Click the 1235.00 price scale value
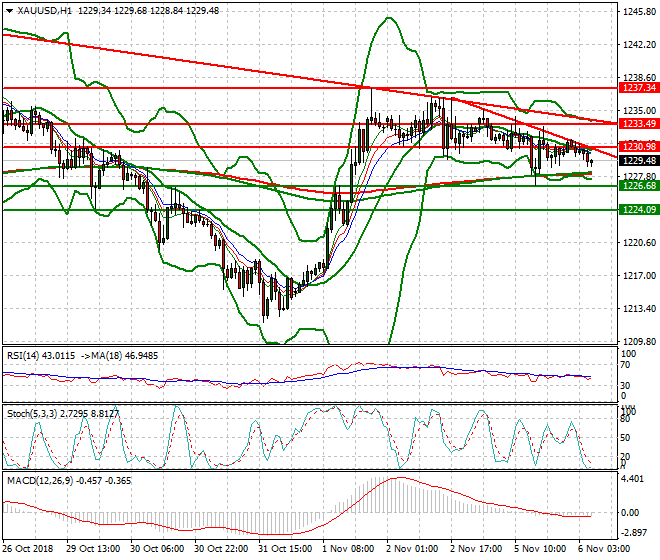Screen dimensions: 660x560 point(639,111)
